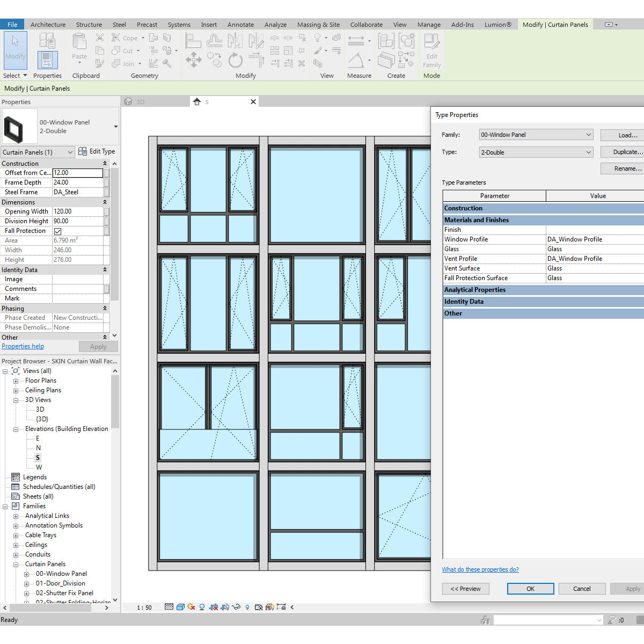The image size is (644, 644).
Task: Disable shadows via the sphere icon
Action: point(201,607)
